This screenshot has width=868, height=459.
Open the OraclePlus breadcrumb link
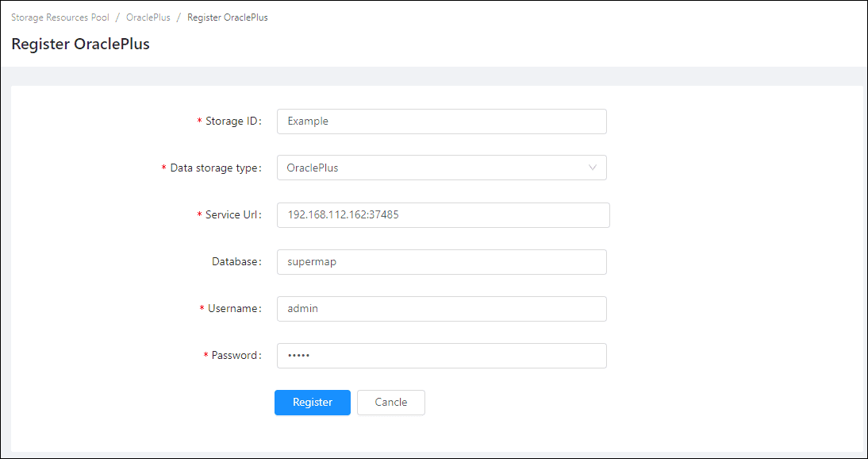(148, 17)
